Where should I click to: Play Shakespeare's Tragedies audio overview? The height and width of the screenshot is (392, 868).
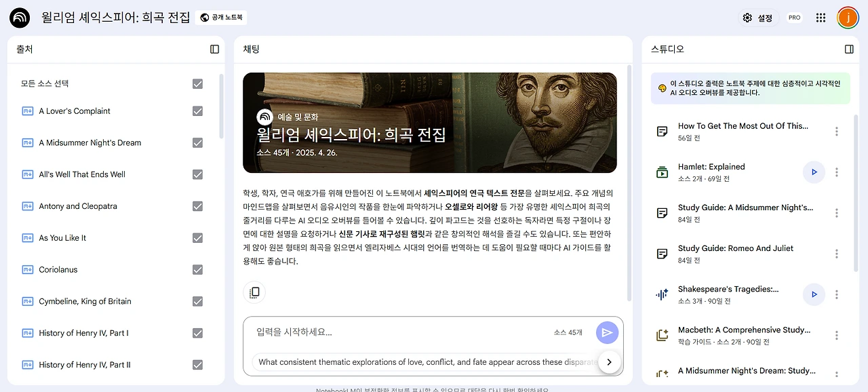(x=814, y=294)
